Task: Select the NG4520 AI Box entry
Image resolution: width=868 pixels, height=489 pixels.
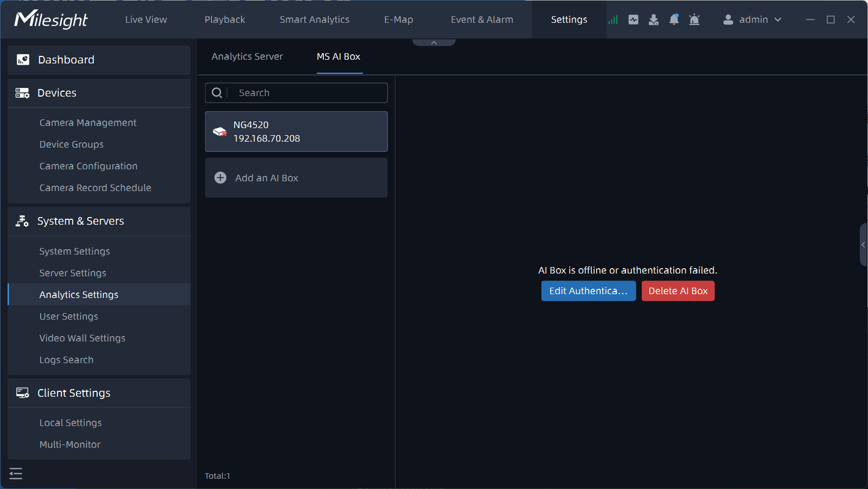Action: coord(296,131)
